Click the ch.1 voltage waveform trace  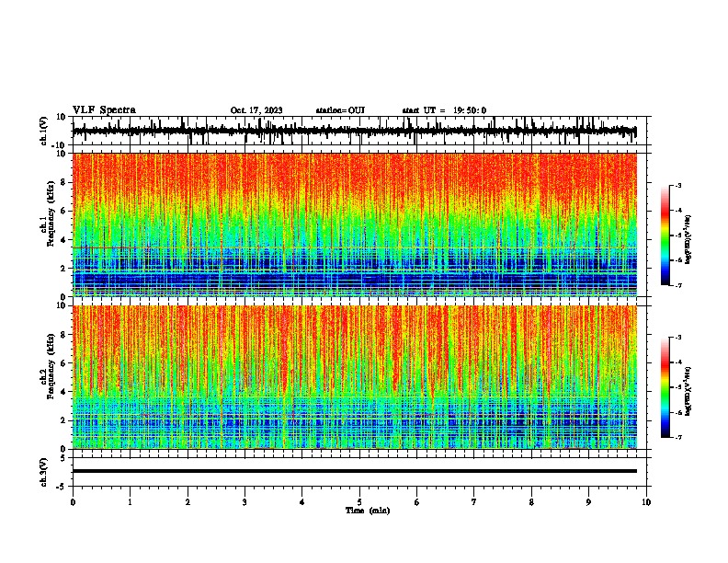pyautogui.click(x=354, y=131)
